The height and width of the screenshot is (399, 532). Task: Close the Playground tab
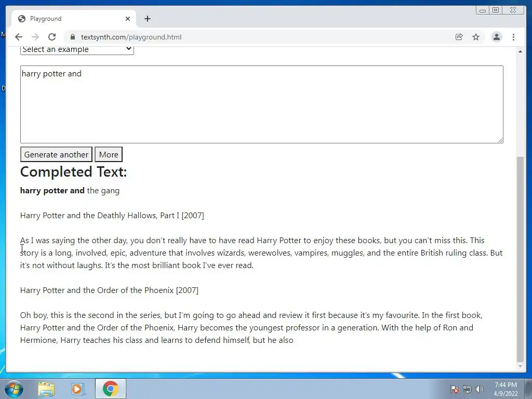128,19
